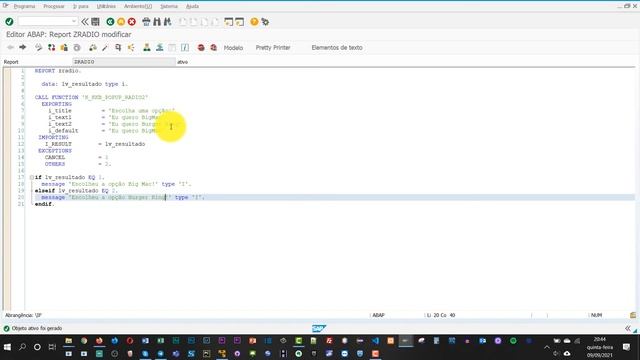Print using the printer icon

(146, 22)
